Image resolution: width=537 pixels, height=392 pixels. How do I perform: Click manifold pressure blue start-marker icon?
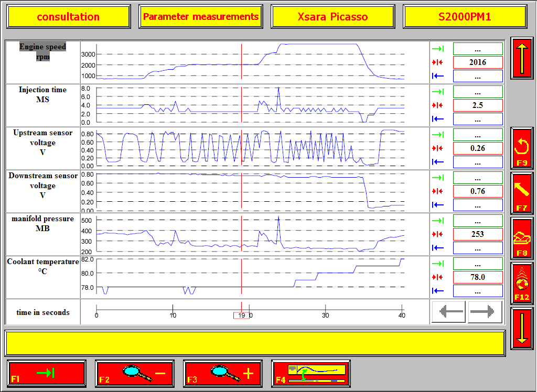click(438, 248)
